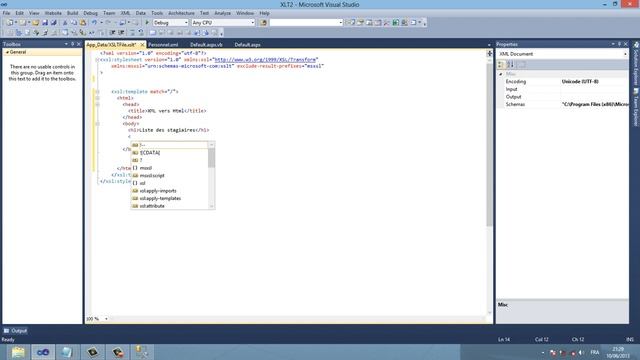Click the New Project toolbar icon
This screenshot has width=640, height=360.
(x=10, y=23)
